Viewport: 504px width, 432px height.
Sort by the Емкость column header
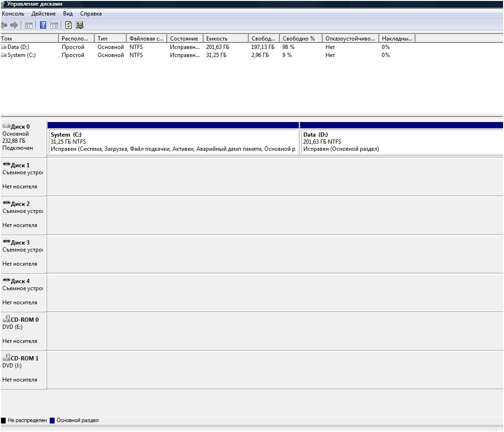pos(226,39)
